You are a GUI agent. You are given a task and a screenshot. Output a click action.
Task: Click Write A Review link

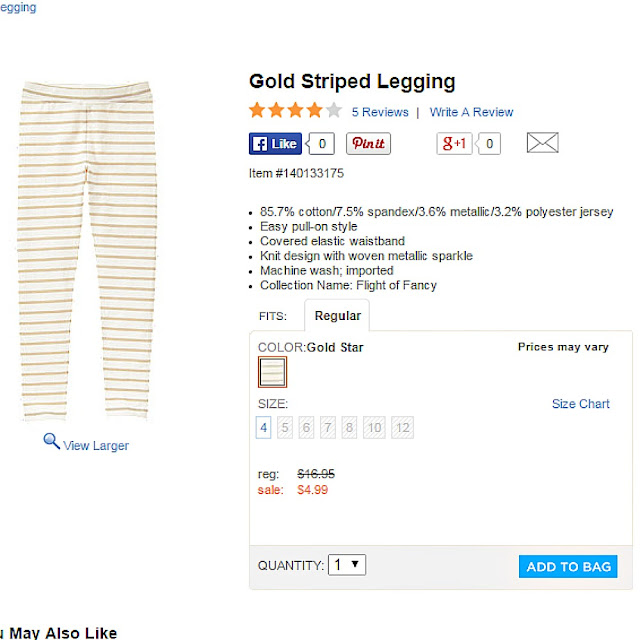click(x=471, y=112)
